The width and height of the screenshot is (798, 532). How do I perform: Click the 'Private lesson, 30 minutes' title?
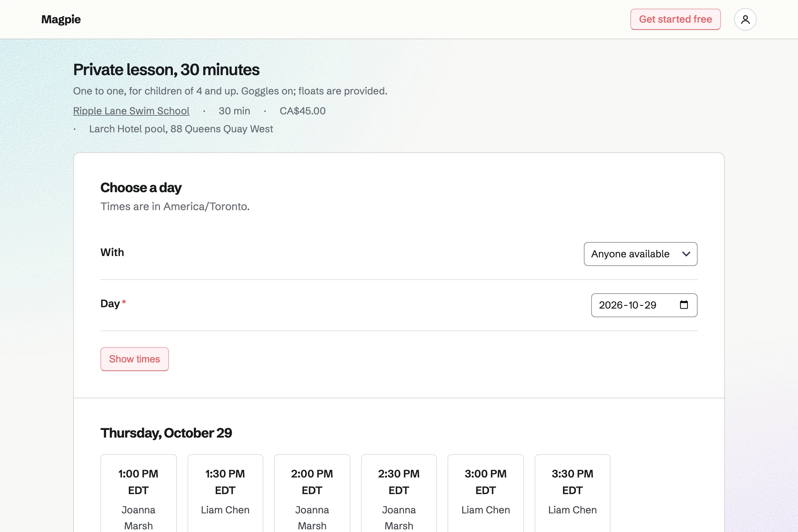tap(166, 69)
